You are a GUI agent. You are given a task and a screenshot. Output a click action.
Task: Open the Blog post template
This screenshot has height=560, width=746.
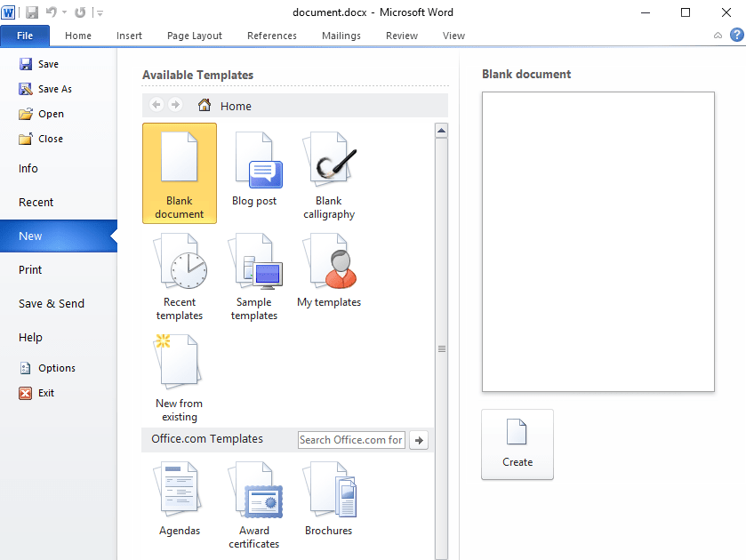click(x=254, y=169)
